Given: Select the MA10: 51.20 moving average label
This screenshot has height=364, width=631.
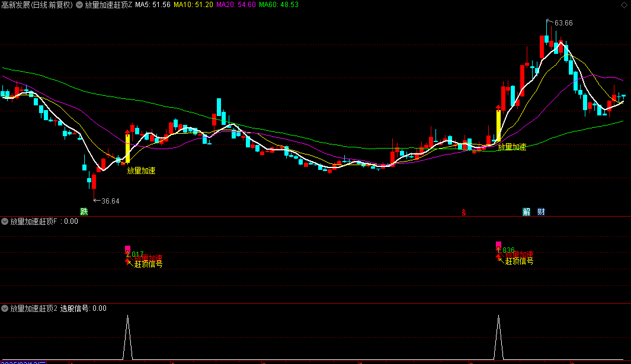Looking at the screenshot, I should tap(193, 5).
